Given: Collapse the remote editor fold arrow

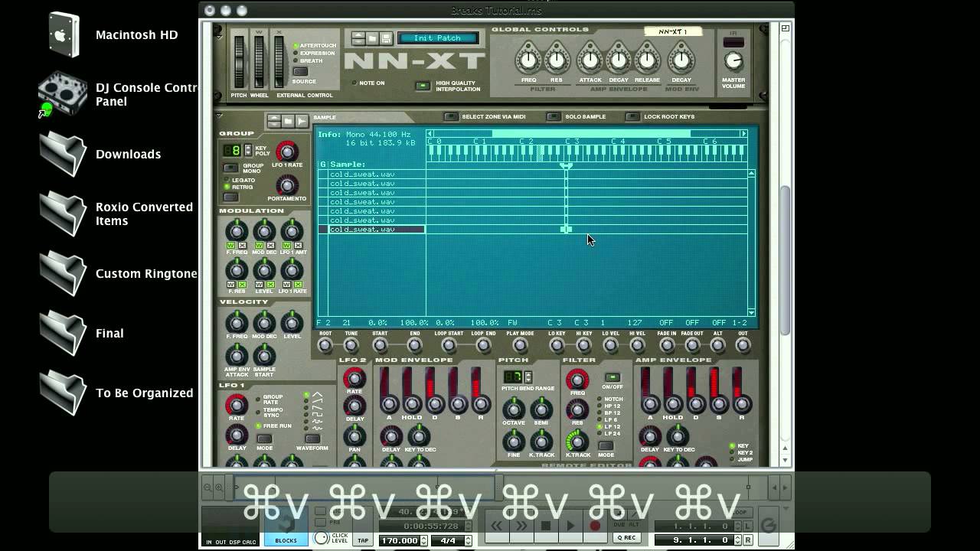Looking at the screenshot, I should [220, 116].
